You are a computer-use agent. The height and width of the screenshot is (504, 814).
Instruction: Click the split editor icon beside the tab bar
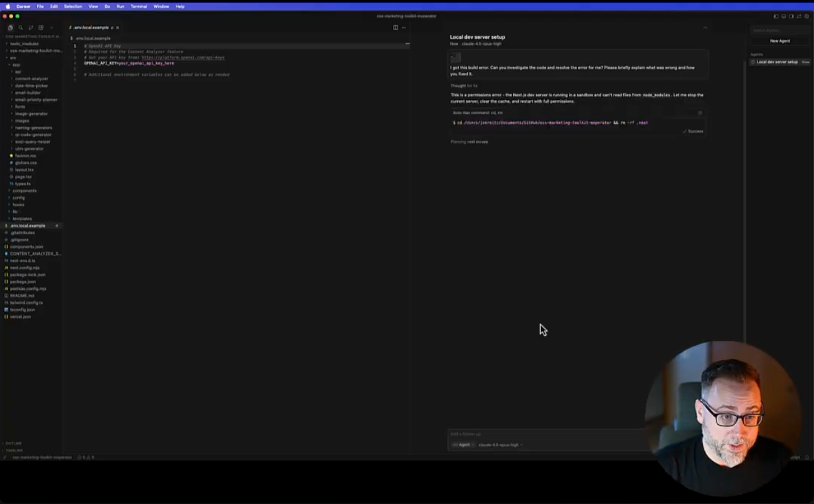396,27
